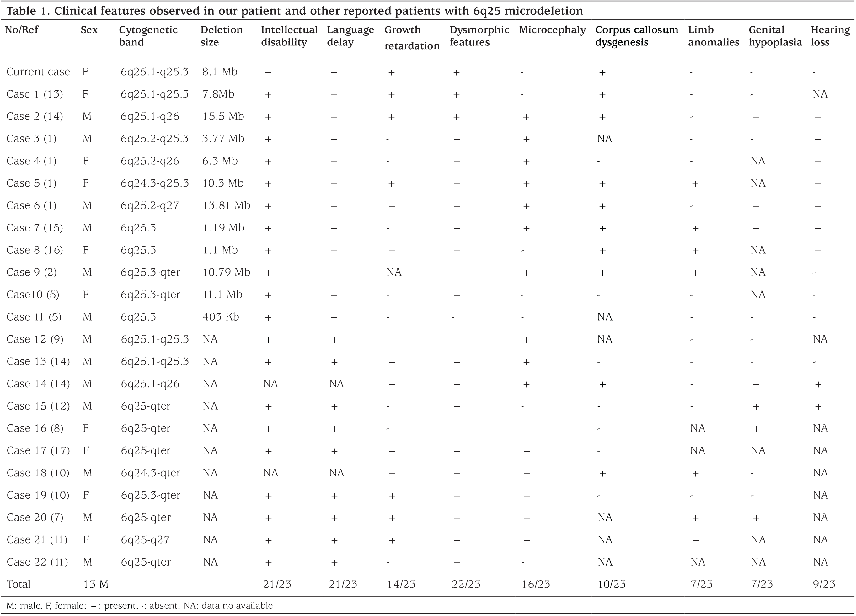Viewport: 856px width, 616px height.
Task: Click the '13 M' total sex count
Action: pos(96,584)
